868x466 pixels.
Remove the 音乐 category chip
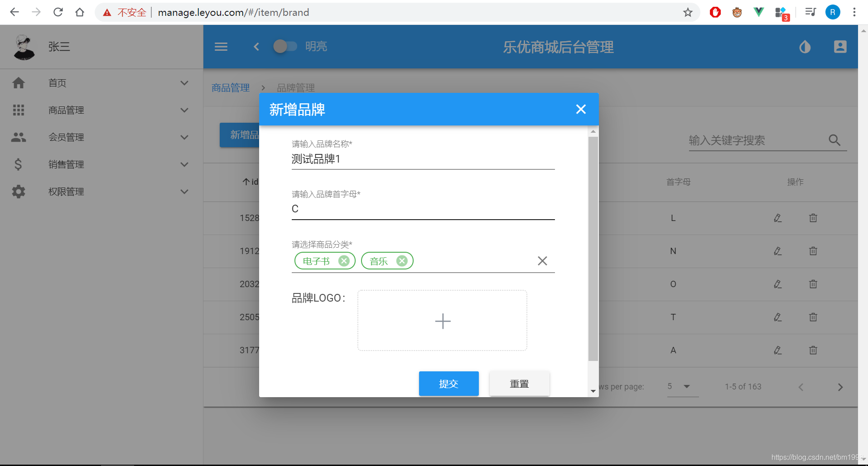tap(401, 261)
